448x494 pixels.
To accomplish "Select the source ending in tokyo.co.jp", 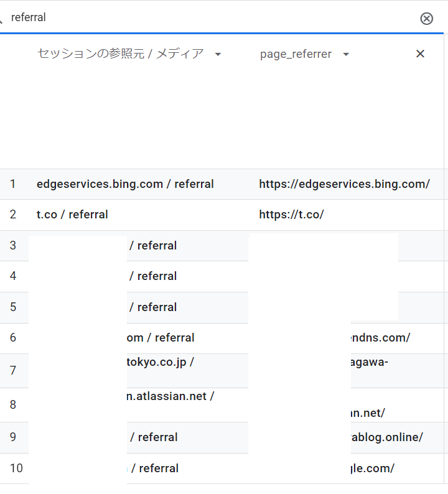I will [x=160, y=362].
